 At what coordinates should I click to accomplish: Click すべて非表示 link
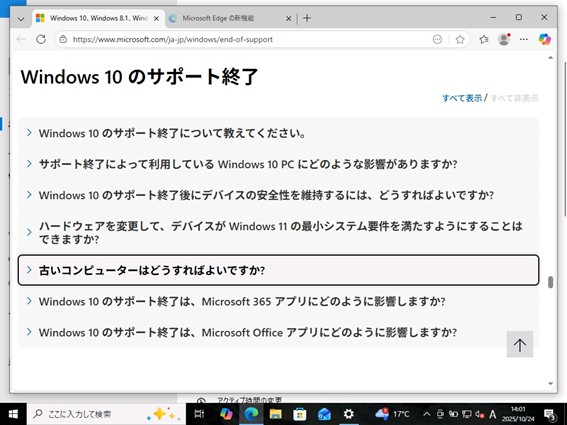514,98
